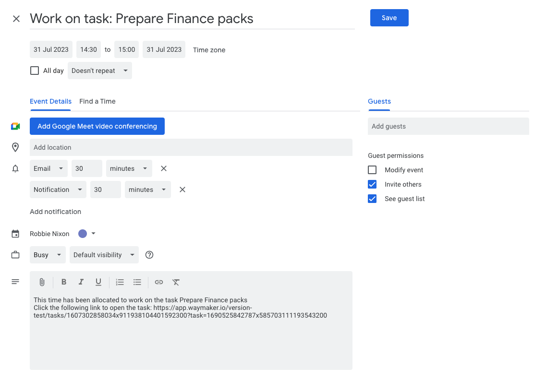
Task: Toggle bold formatting in description
Action: pos(64,282)
